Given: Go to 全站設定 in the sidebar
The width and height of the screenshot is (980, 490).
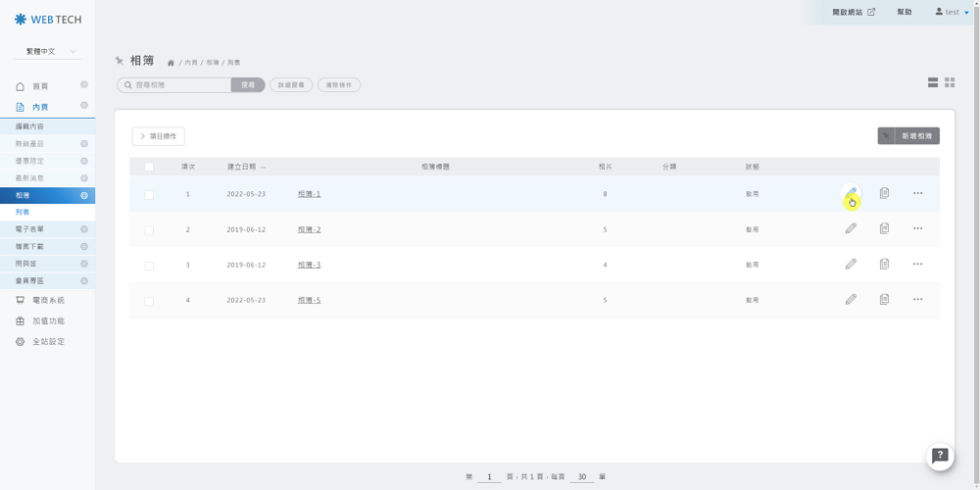Looking at the screenshot, I should [48, 342].
